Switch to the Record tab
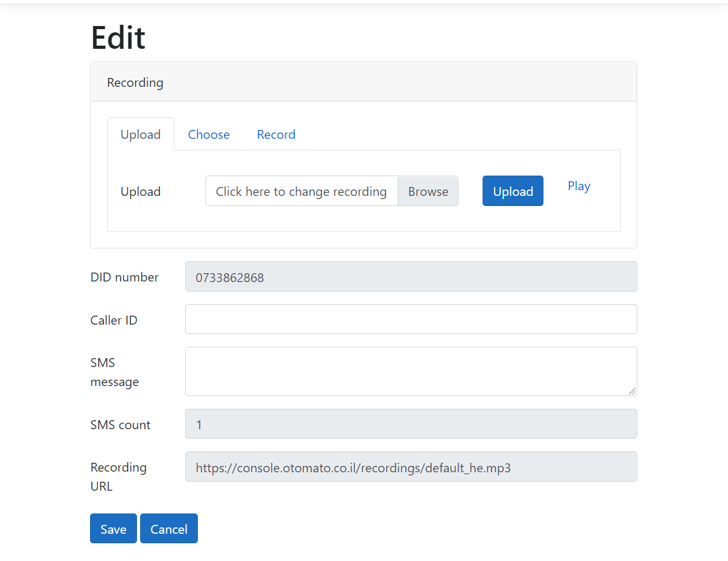The image size is (728, 561). coord(276,134)
